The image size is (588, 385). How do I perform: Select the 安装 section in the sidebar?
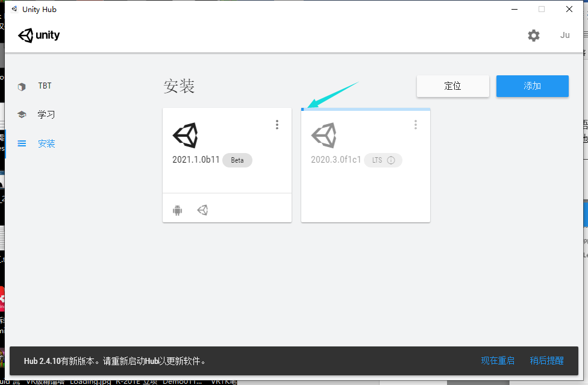tap(46, 143)
